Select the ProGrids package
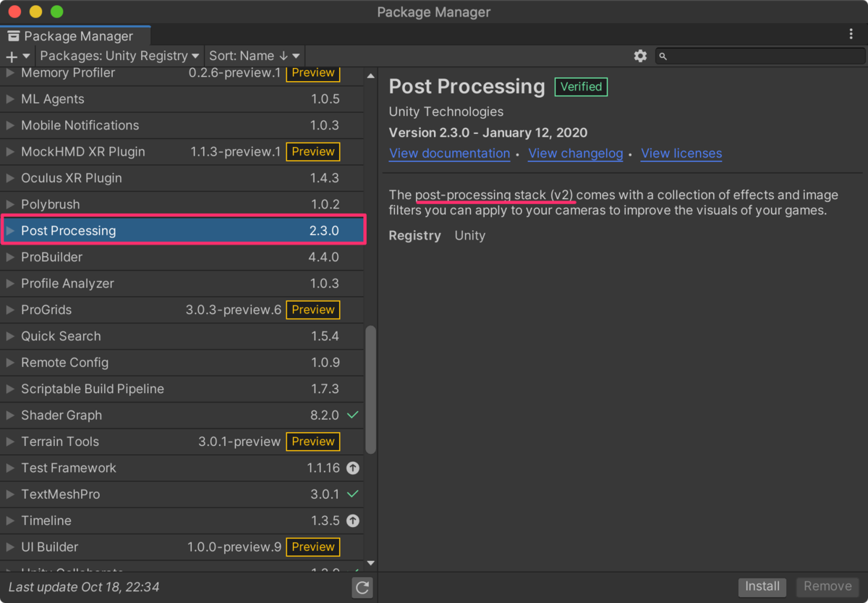The width and height of the screenshot is (868, 603). coord(182,310)
